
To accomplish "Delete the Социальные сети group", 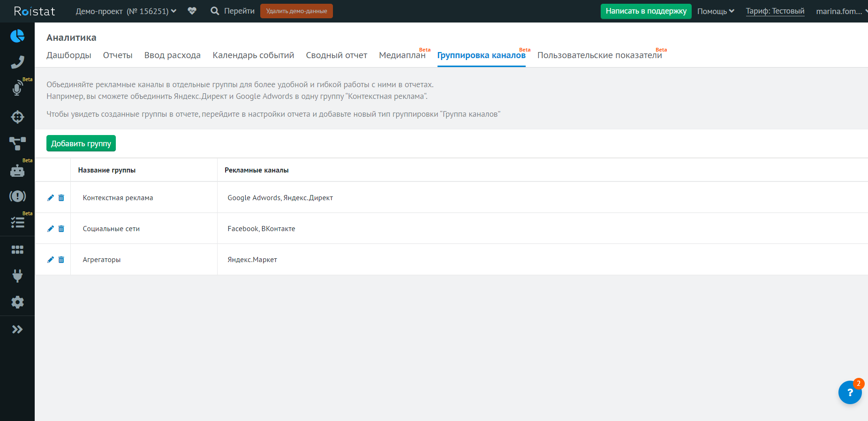I will 61,229.
